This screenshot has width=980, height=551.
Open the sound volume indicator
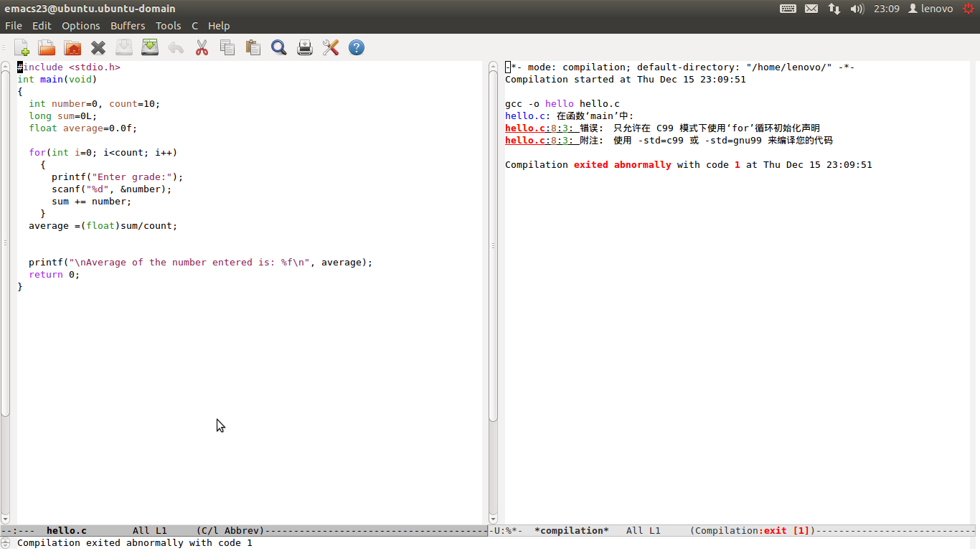pos(857,9)
